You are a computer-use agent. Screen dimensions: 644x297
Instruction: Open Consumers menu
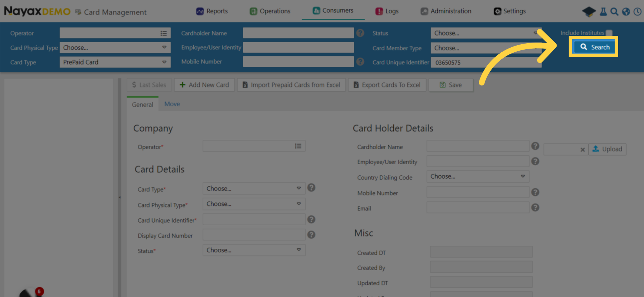coord(333,10)
